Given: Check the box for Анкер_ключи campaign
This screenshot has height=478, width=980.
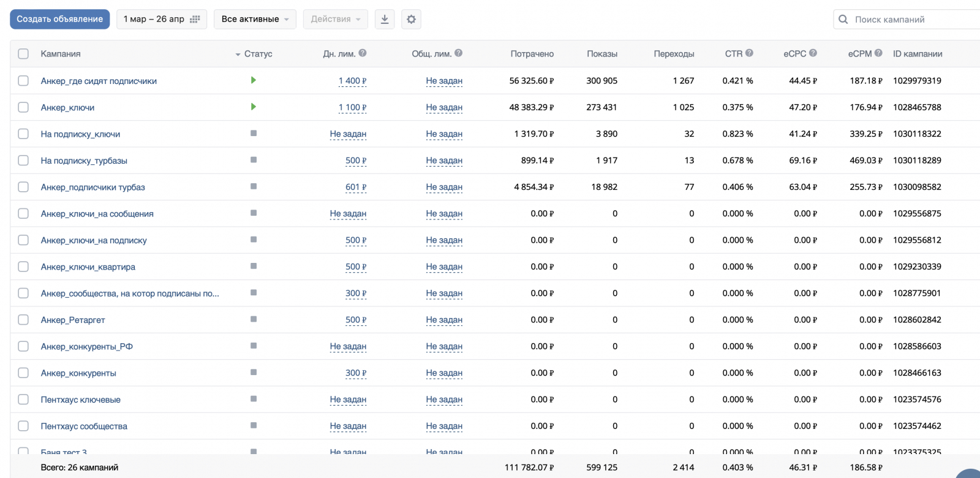Looking at the screenshot, I should (x=23, y=107).
